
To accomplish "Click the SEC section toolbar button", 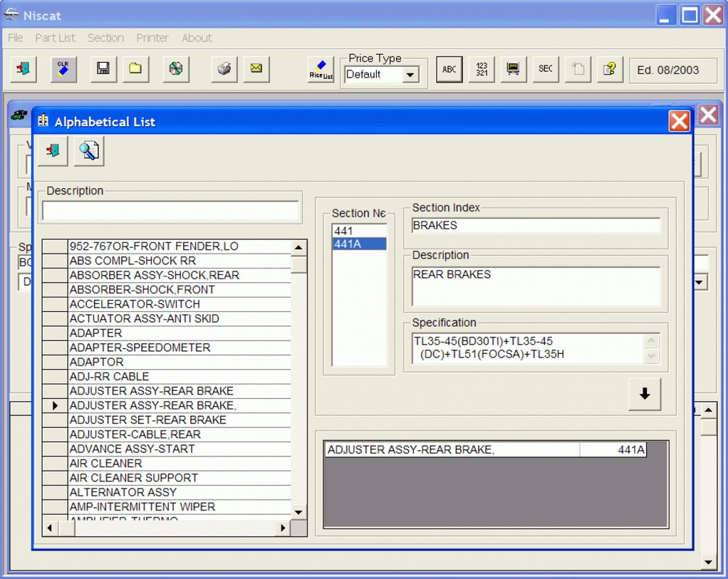I will point(546,69).
